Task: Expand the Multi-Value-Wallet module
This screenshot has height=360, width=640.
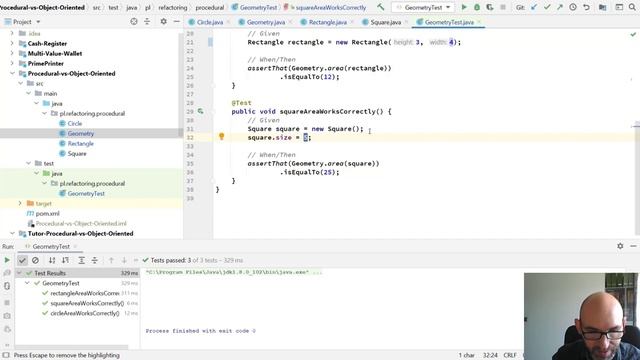Action: point(12,53)
